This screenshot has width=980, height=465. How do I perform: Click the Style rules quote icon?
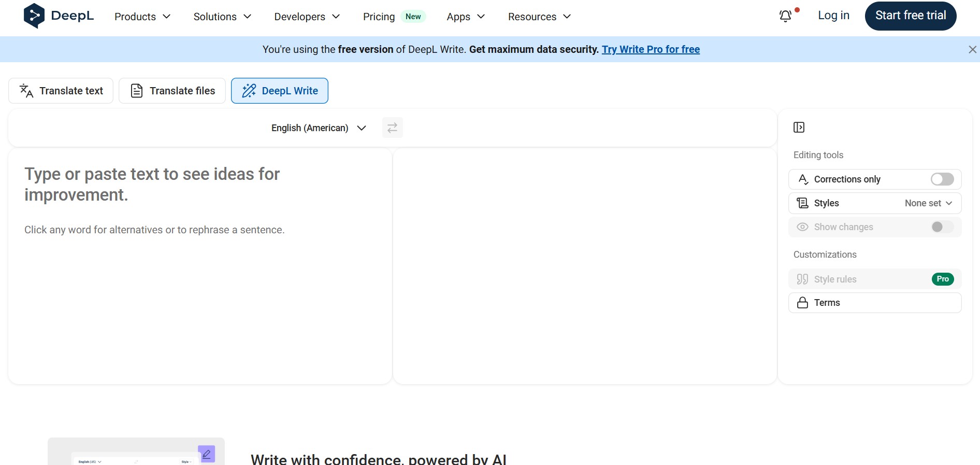[802, 279]
